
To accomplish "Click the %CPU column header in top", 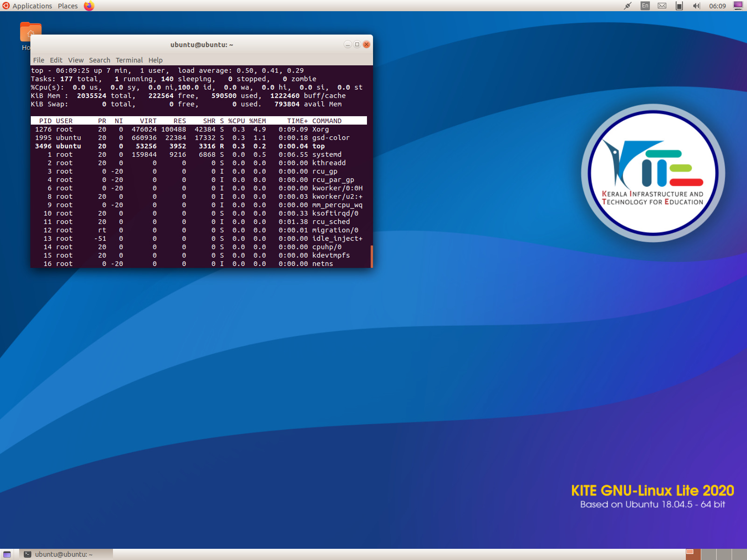I will (235, 120).
